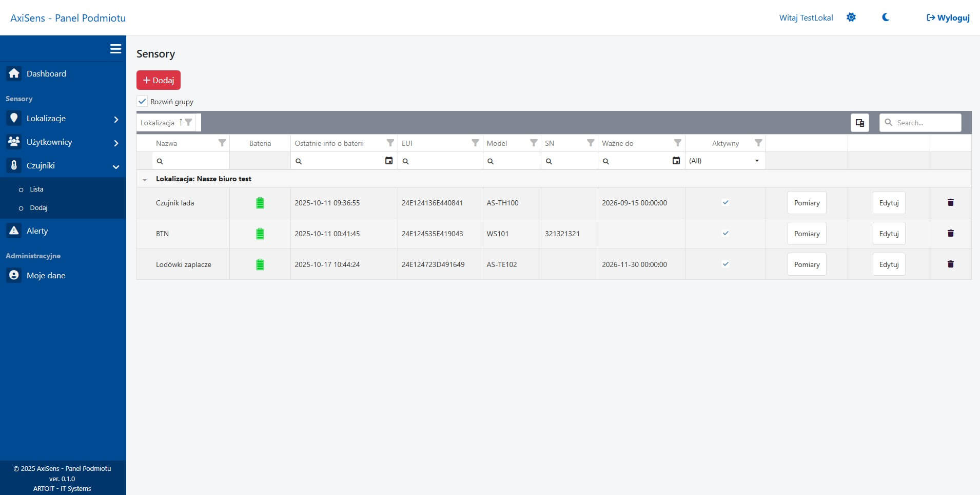Toggle Aktywny checkbox for Czujnik lada
This screenshot has height=495, width=980.
tap(725, 203)
